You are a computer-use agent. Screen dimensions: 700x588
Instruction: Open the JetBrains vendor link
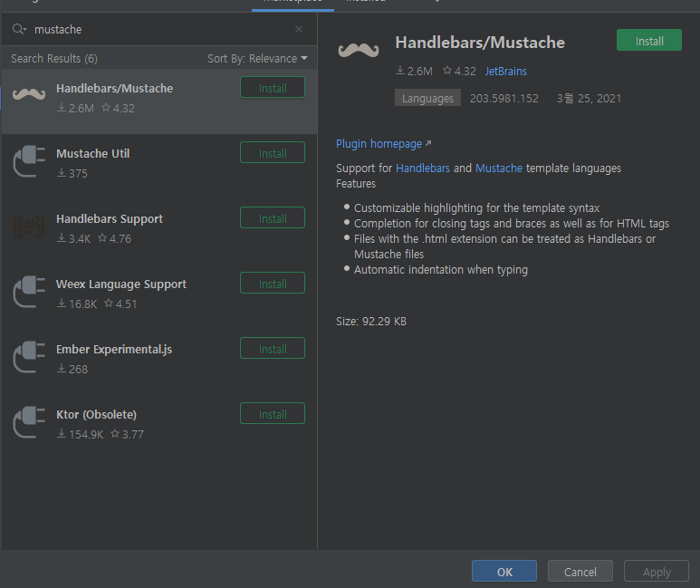pos(506,72)
